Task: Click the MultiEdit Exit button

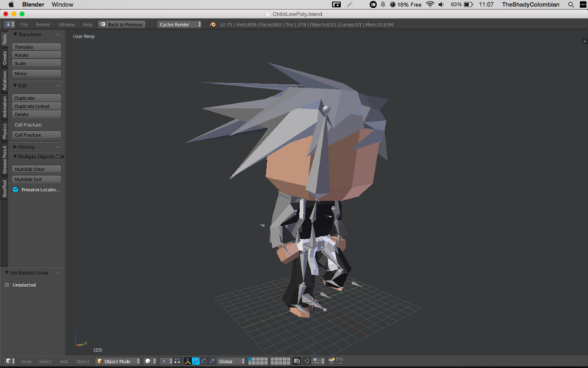Action: pyautogui.click(x=36, y=179)
